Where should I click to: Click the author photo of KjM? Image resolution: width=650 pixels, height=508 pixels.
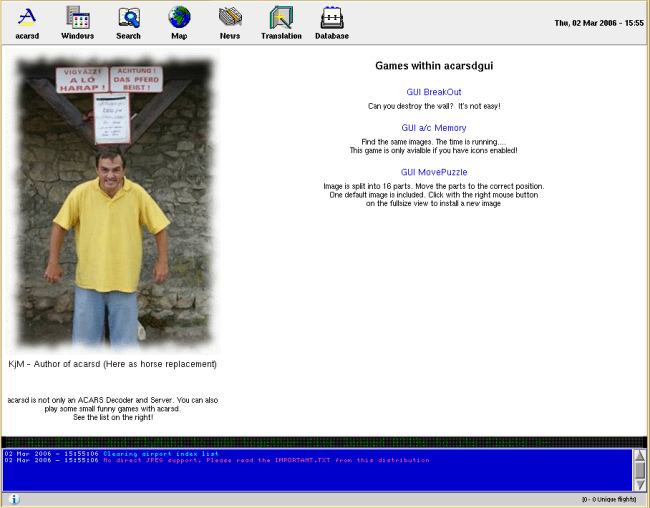[x=115, y=203]
